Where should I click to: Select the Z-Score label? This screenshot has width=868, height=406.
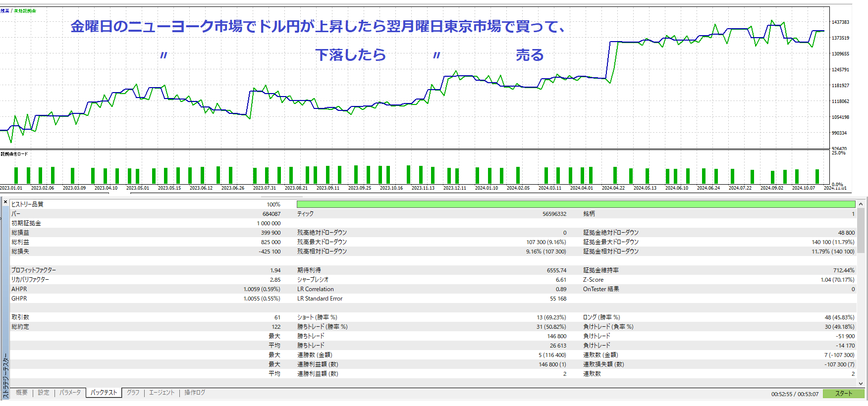pyautogui.click(x=593, y=280)
